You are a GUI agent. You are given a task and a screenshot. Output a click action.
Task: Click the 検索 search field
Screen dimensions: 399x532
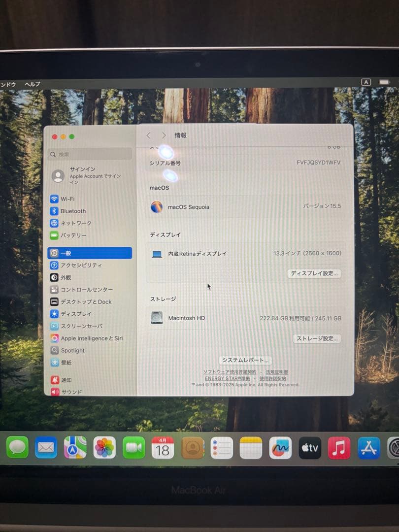click(90, 154)
